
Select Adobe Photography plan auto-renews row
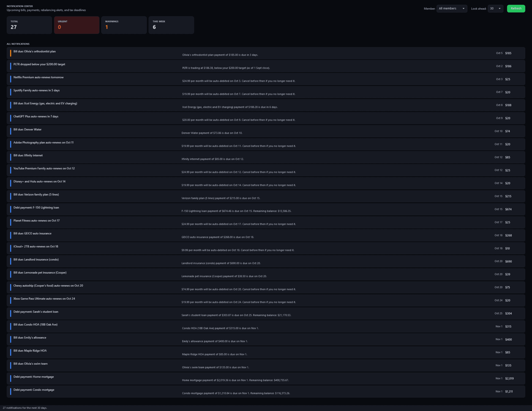[x=266, y=144]
